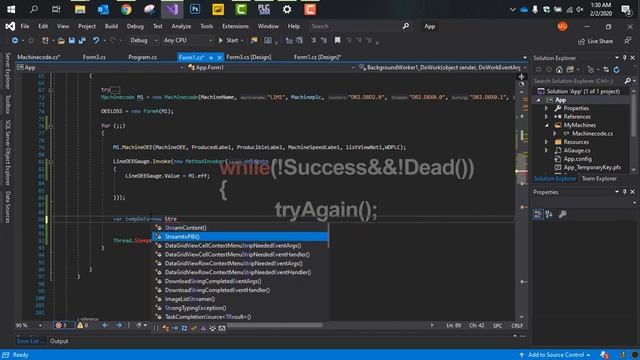Click Sync with Active Document arrows icon
The image size is (640, 360).
[606, 70]
